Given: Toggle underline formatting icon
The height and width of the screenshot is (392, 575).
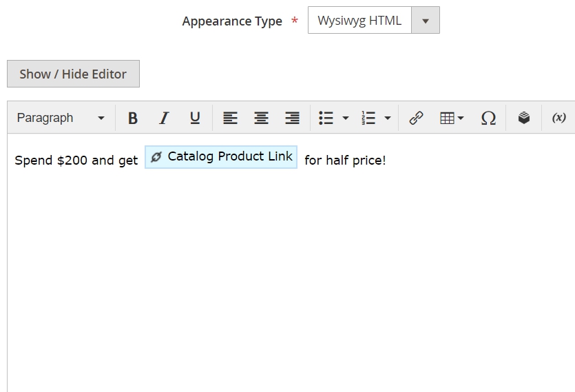Looking at the screenshot, I should [195, 118].
